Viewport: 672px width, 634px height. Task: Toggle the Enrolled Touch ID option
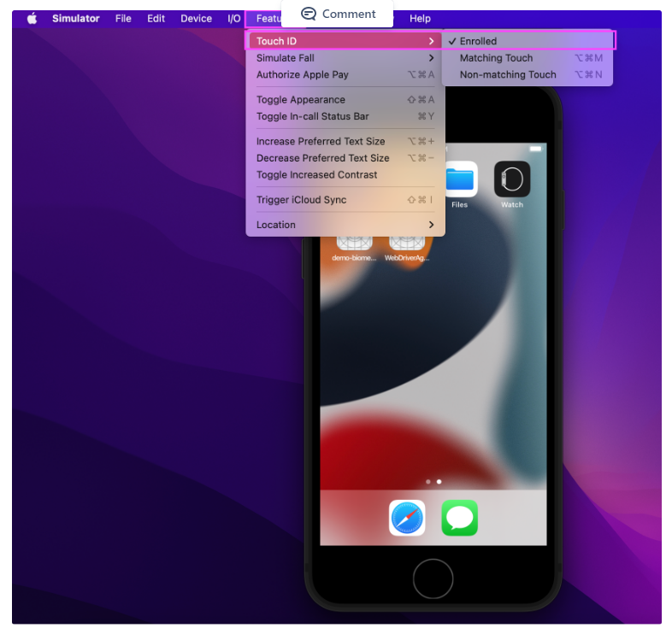coord(478,41)
